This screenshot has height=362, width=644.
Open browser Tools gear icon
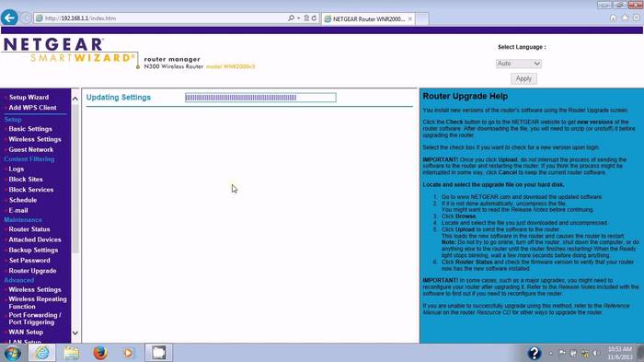tap(637, 18)
